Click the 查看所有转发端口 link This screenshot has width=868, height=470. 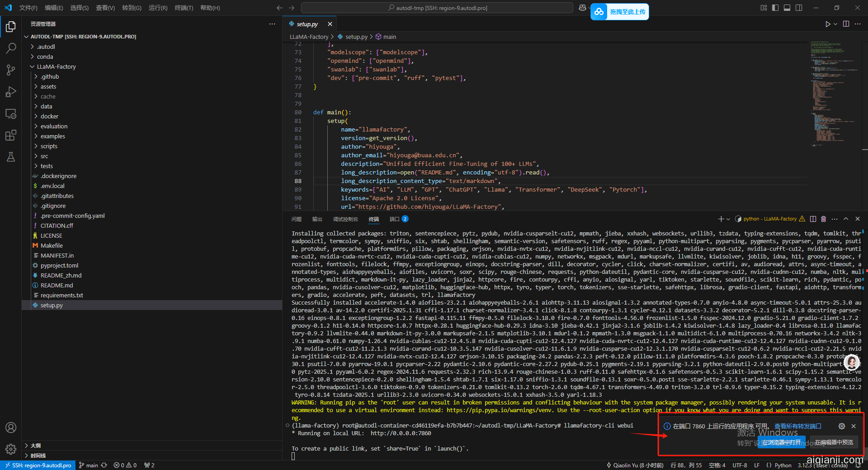pyautogui.click(x=797, y=426)
